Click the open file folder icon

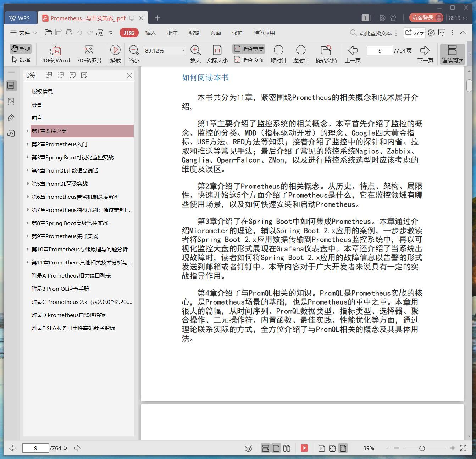click(x=49, y=33)
